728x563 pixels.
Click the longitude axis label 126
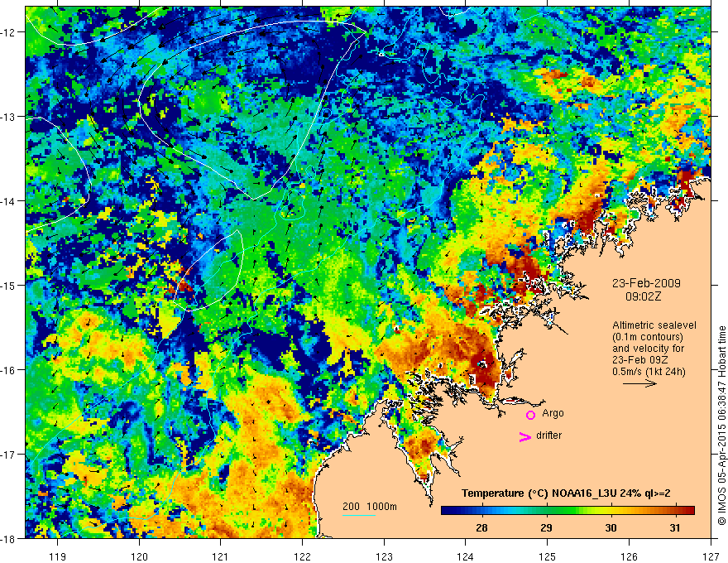[629, 556]
